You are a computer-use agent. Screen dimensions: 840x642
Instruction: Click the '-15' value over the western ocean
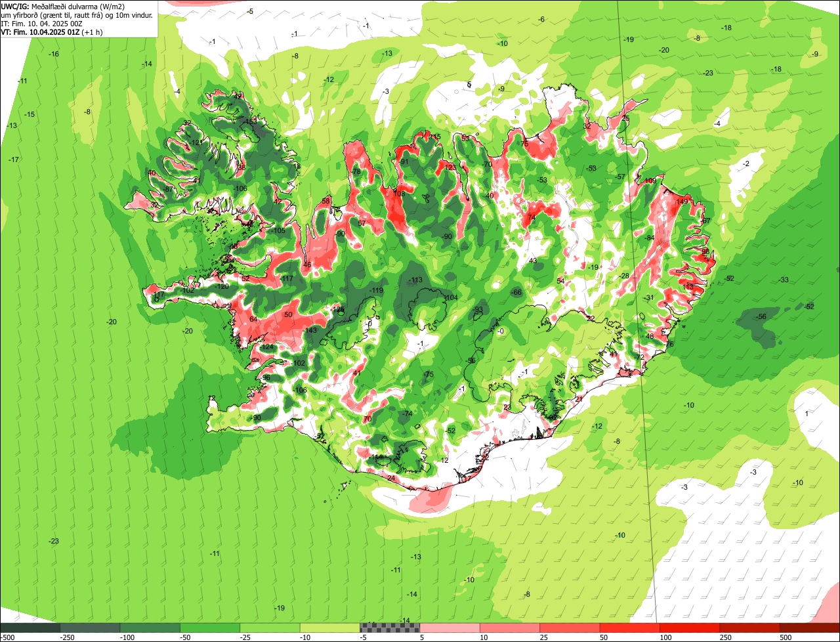click(x=30, y=114)
